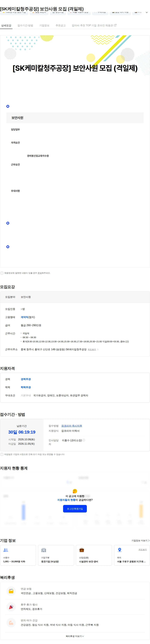Screen dimensions: 150x644
Task: Click 충북 청주시 흥덕구 산단로 149 address
Action: tap(54, 349)
